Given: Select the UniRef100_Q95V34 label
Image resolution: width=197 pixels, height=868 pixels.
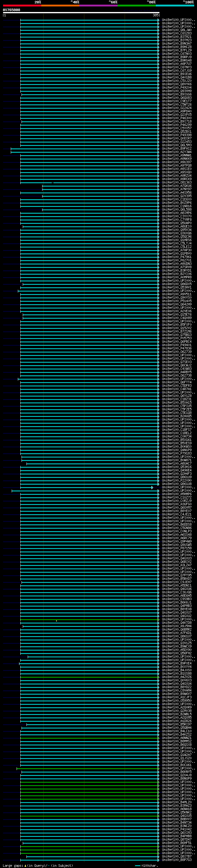Looking at the screenshot, I should click(176, 230).
